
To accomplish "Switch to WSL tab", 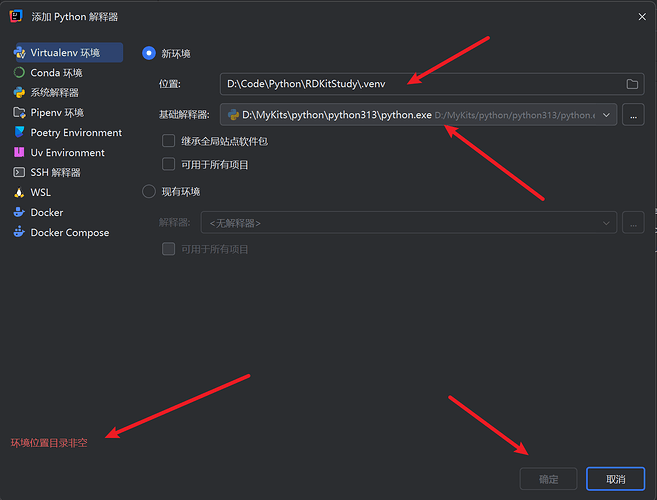I will 67,192.
